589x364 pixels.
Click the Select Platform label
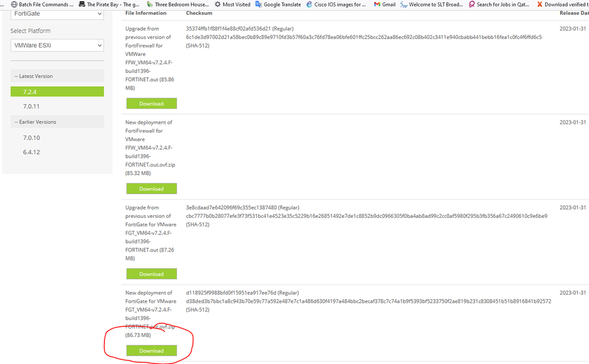tap(31, 31)
